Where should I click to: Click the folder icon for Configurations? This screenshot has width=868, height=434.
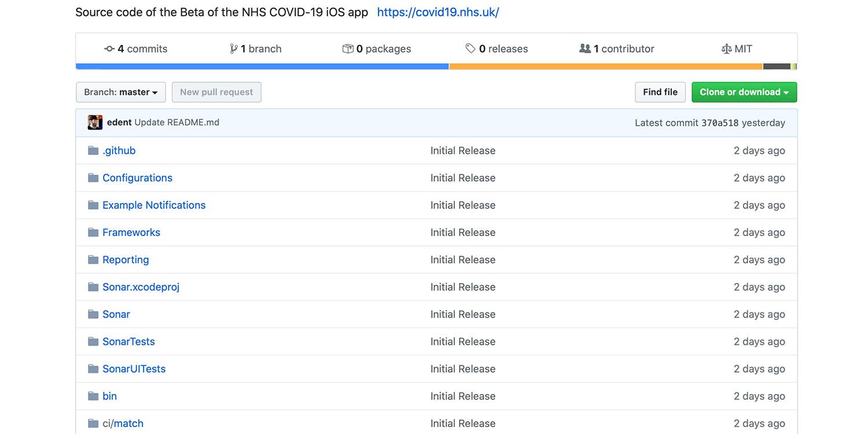click(x=93, y=178)
